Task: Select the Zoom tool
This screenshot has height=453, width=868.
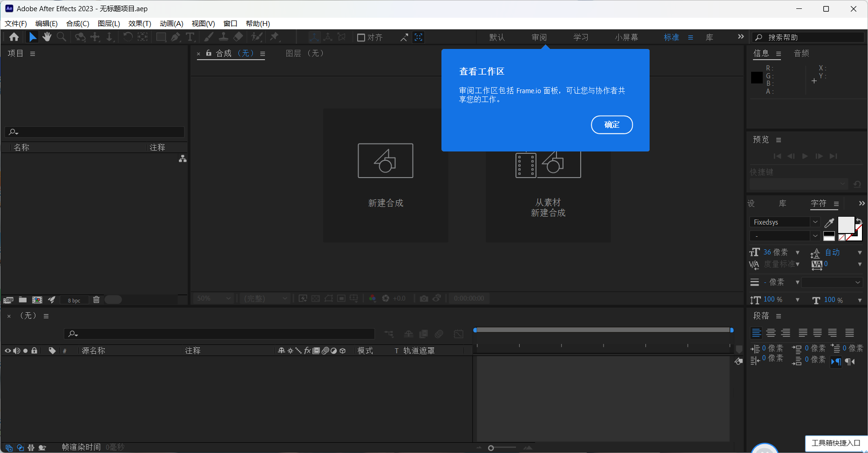Action: click(x=61, y=37)
